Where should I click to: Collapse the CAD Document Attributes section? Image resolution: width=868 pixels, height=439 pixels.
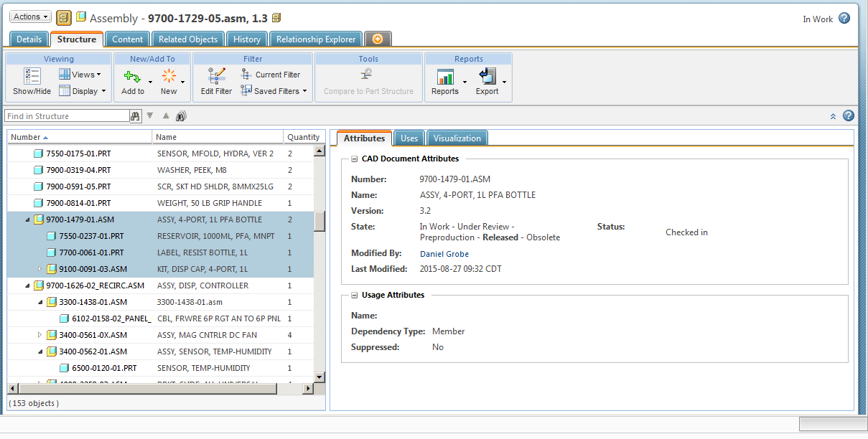click(x=355, y=159)
